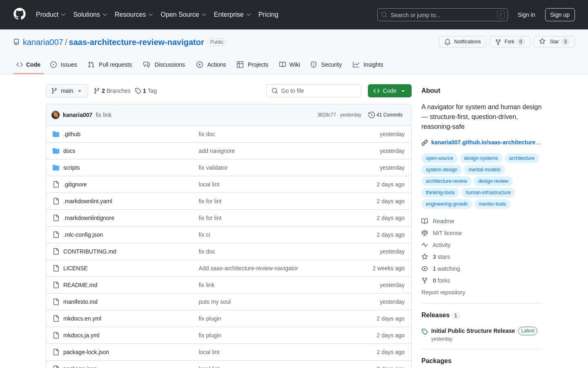Select the human-infrastructure topic tag

click(x=488, y=193)
